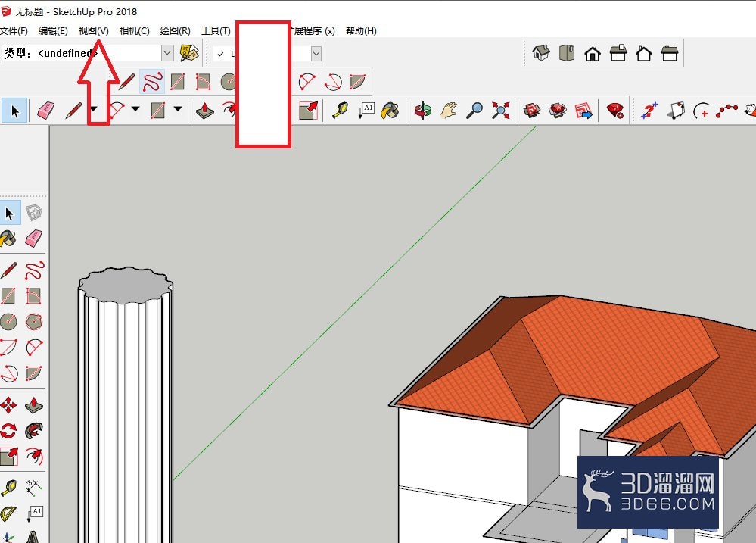Switch to the Iso view
Screen dimensions: 756x543
point(541,53)
